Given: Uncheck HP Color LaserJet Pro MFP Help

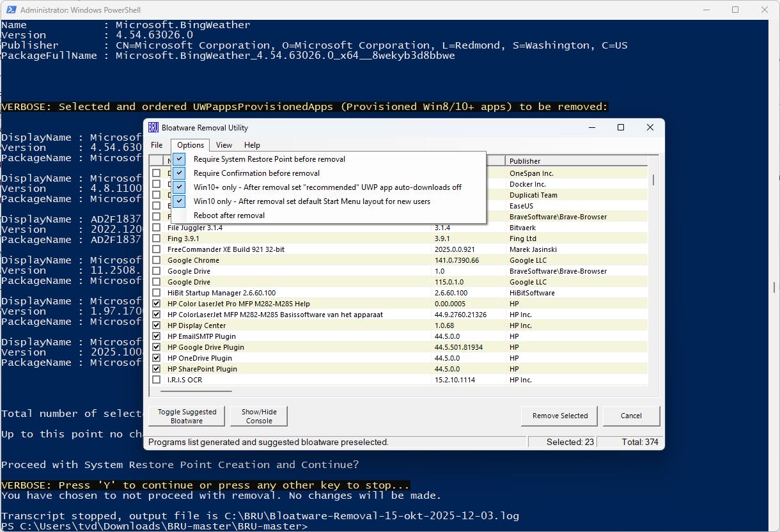Looking at the screenshot, I should point(157,304).
